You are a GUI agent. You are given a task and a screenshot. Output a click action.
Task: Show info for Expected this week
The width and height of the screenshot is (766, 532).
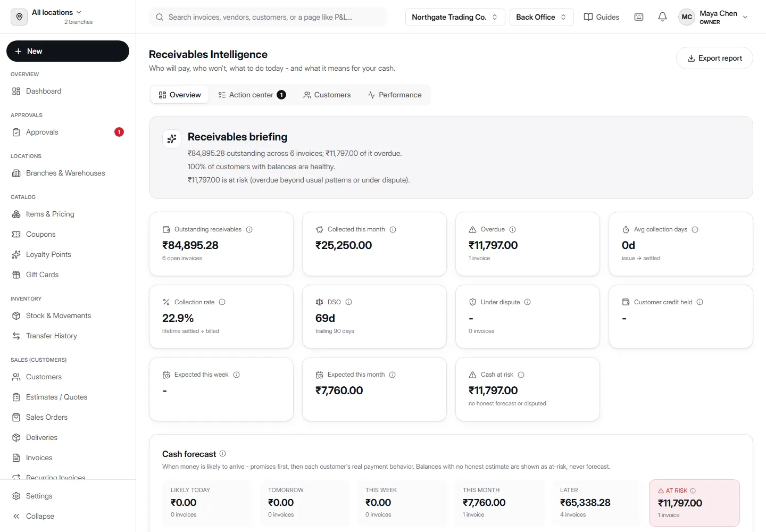(x=236, y=375)
